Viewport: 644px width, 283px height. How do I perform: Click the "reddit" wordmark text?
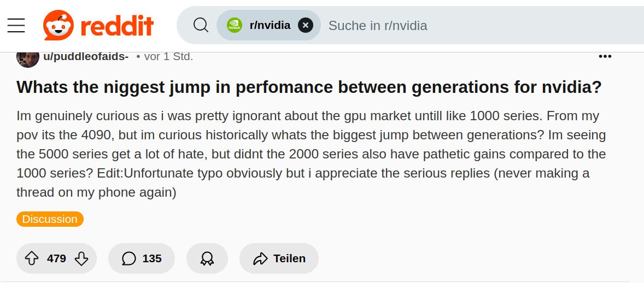(x=116, y=25)
